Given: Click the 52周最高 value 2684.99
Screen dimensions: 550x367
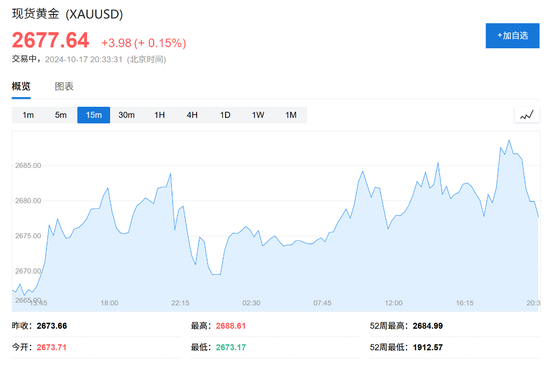Looking at the screenshot, I should [428, 326].
